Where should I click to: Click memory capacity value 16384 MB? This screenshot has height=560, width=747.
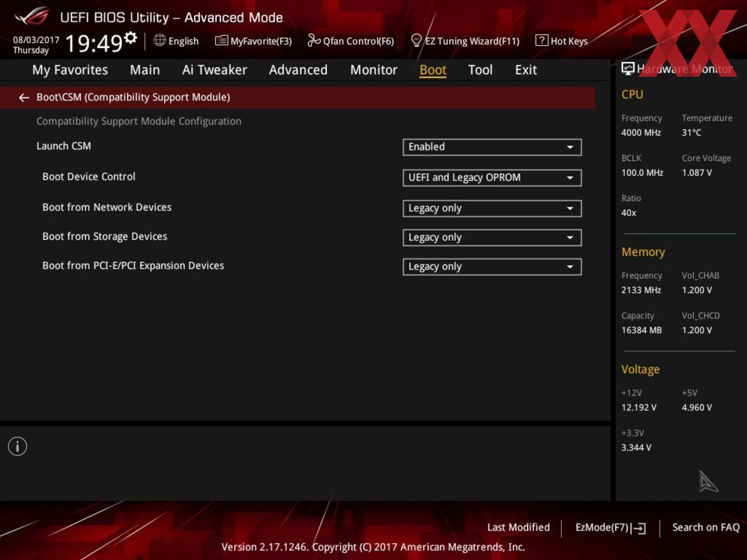pyautogui.click(x=642, y=331)
